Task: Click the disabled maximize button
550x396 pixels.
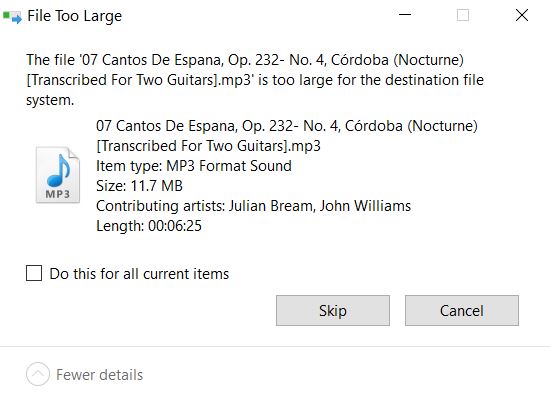Action: (463, 15)
